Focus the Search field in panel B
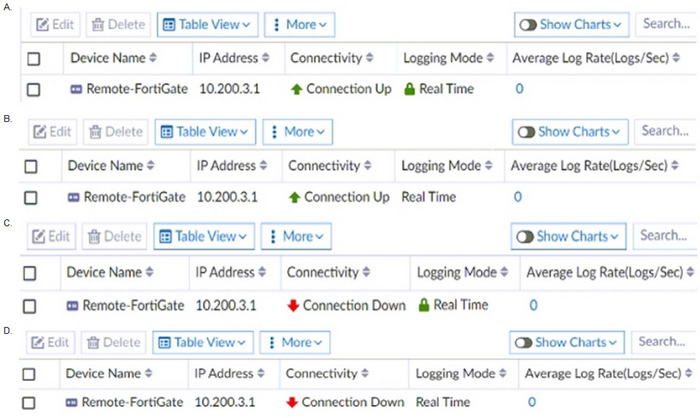Viewport: 700px width, 418px height. tap(666, 131)
